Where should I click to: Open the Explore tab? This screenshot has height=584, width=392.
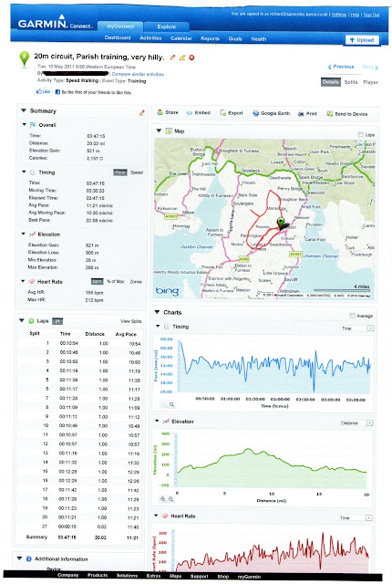pos(166,26)
